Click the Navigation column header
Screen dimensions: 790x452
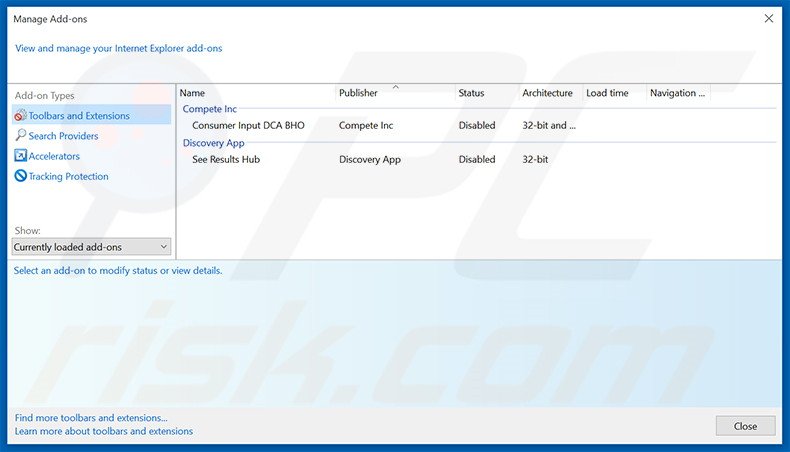tap(677, 93)
